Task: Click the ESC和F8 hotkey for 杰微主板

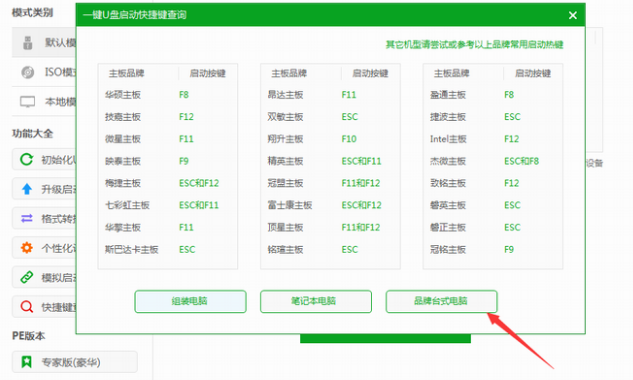Action: point(522,161)
